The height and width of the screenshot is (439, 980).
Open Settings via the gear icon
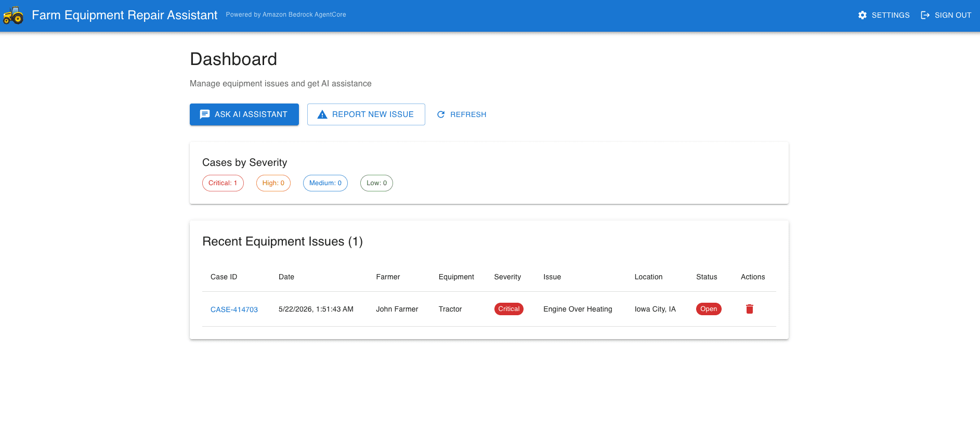click(x=863, y=15)
